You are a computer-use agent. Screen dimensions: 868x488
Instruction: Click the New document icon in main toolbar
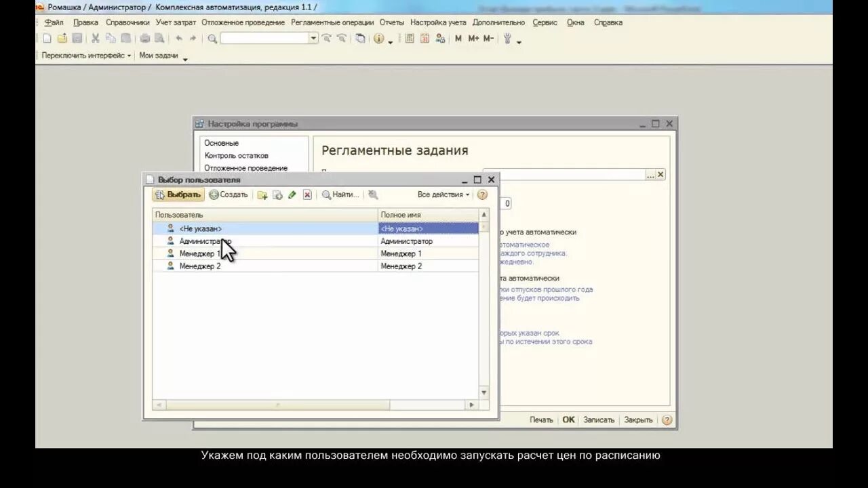[x=47, y=39]
